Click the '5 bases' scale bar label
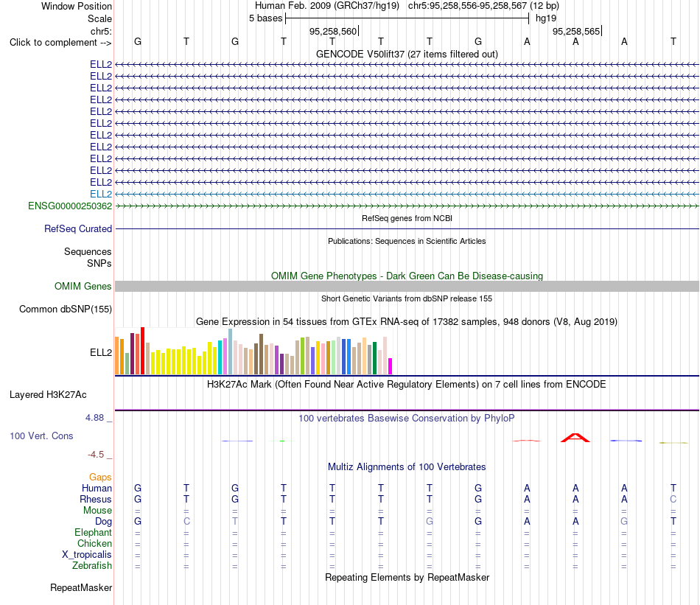 click(265, 18)
